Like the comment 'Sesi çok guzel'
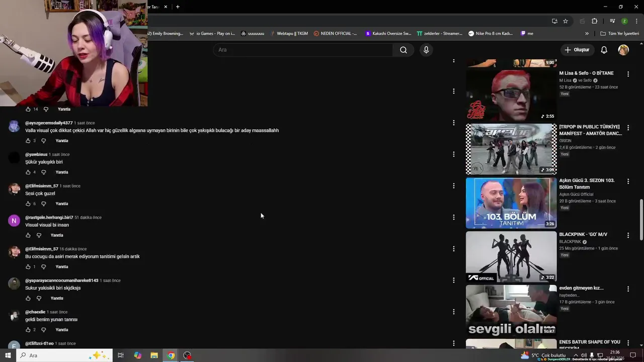Image resolution: width=644 pixels, height=362 pixels. [28, 204]
